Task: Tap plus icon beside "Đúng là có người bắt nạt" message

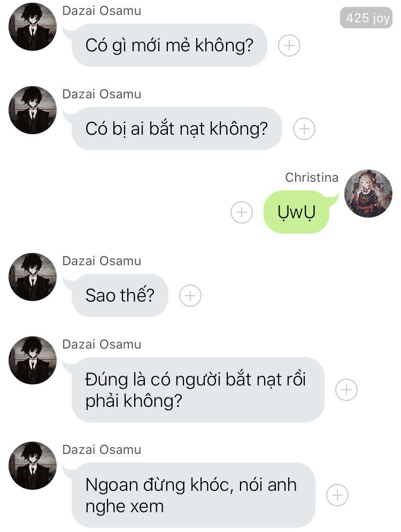Action: coord(346,389)
